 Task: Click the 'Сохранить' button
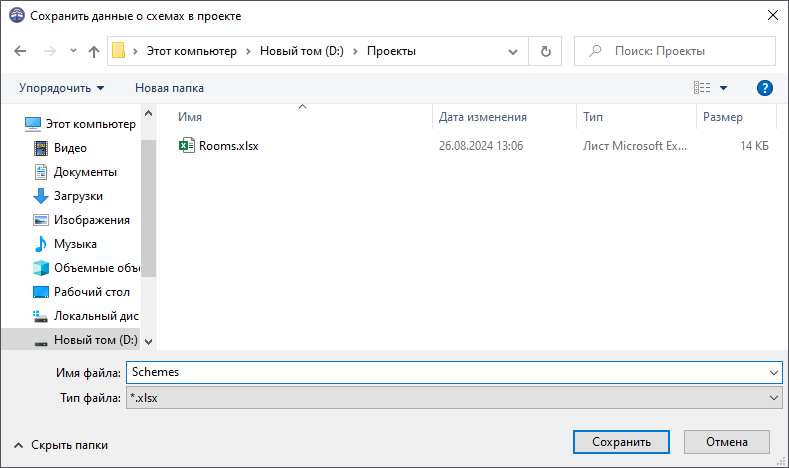click(x=621, y=442)
